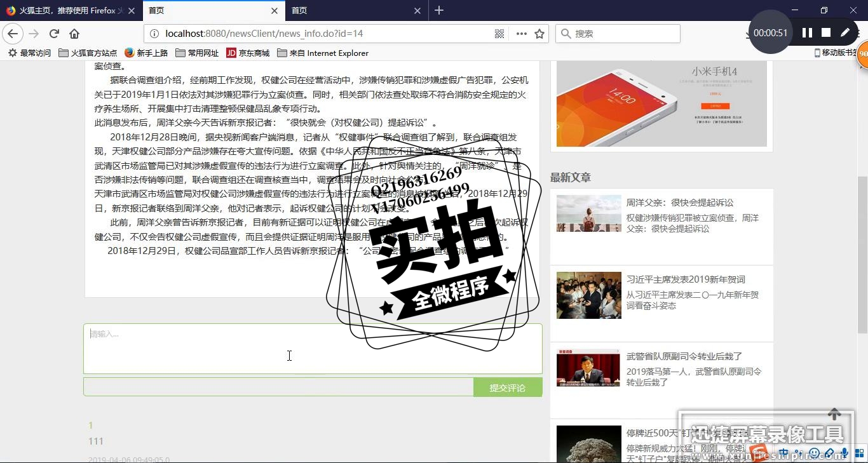Screen dimensions: 868x463
Task: Click the search magnifier icon
Action: coord(566,34)
